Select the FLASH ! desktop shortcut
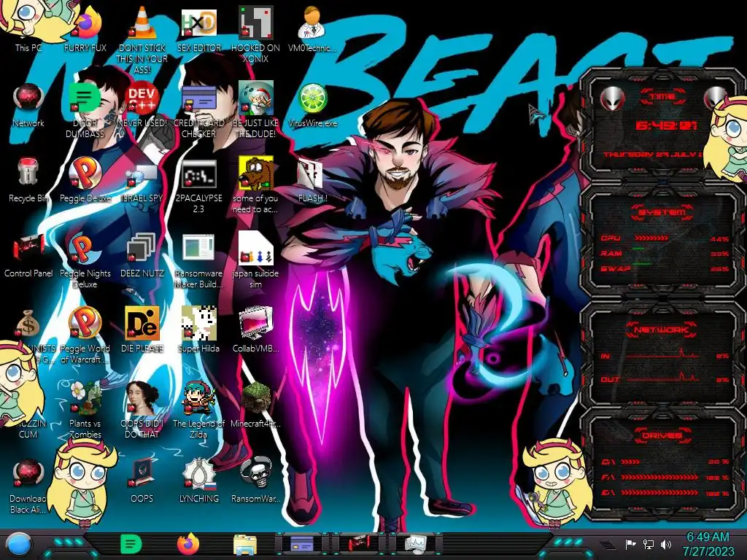747x560 pixels. [312, 175]
